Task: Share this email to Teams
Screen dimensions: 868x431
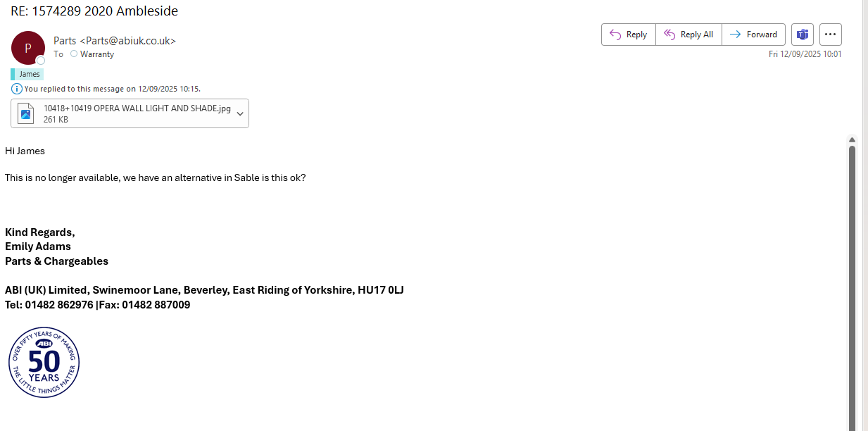Action: pyautogui.click(x=801, y=35)
